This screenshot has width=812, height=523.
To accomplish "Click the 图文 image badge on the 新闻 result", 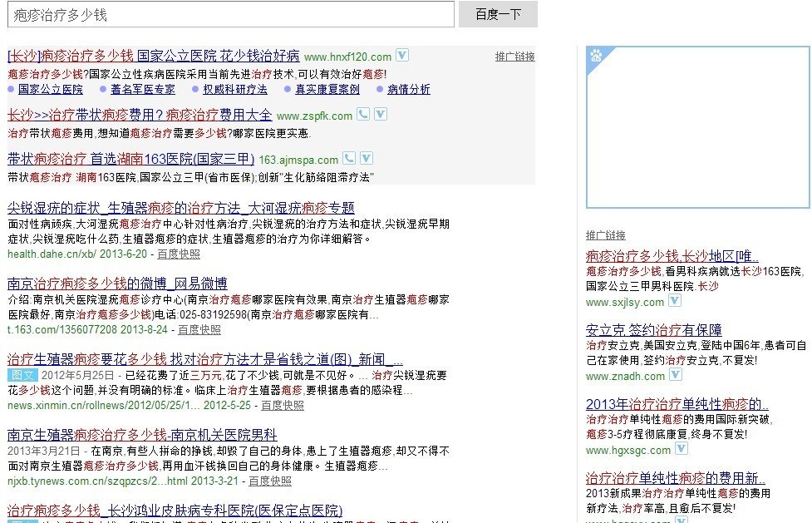I will click(x=22, y=375).
